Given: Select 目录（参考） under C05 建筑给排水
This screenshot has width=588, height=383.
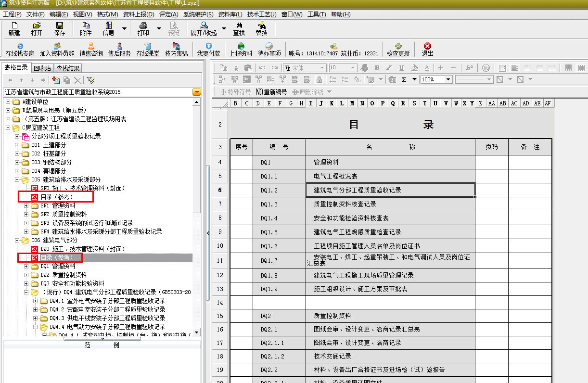Looking at the screenshot, I should (x=57, y=197).
